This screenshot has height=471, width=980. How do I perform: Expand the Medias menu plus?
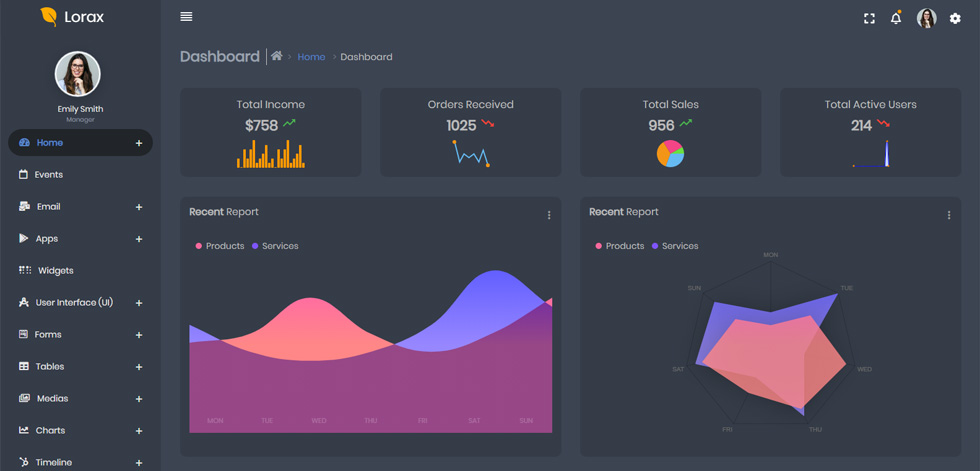139,399
